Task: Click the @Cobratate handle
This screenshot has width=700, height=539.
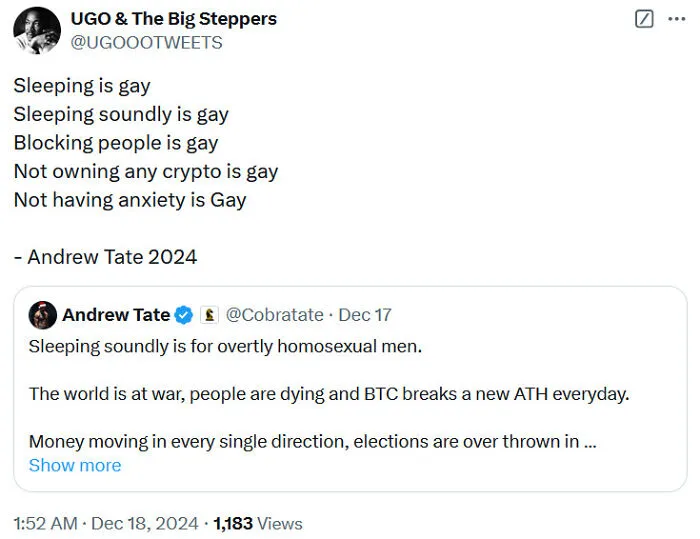Action: 275,315
